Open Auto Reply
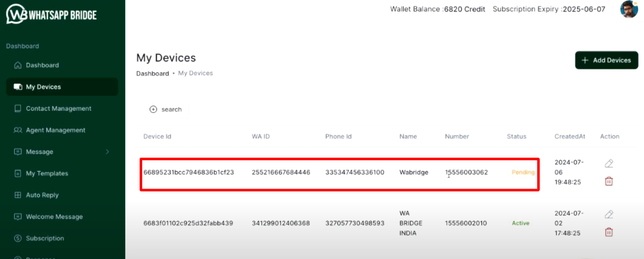Screen dimensions: 644x259 pyautogui.click(x=62, y=195)
